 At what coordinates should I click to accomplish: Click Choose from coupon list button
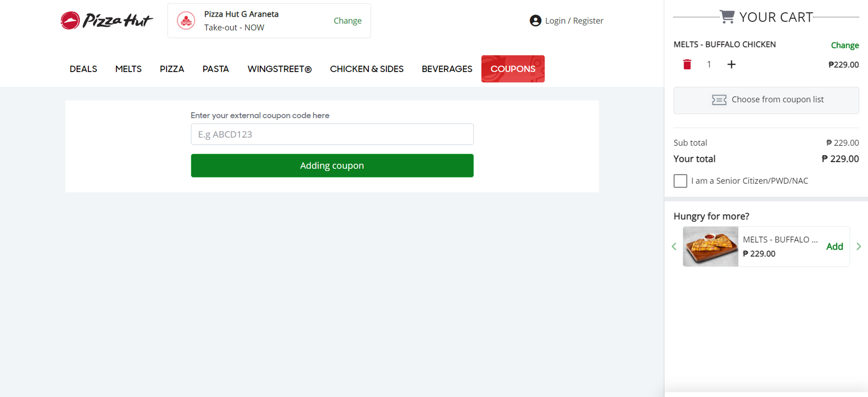tap(766, 100)
